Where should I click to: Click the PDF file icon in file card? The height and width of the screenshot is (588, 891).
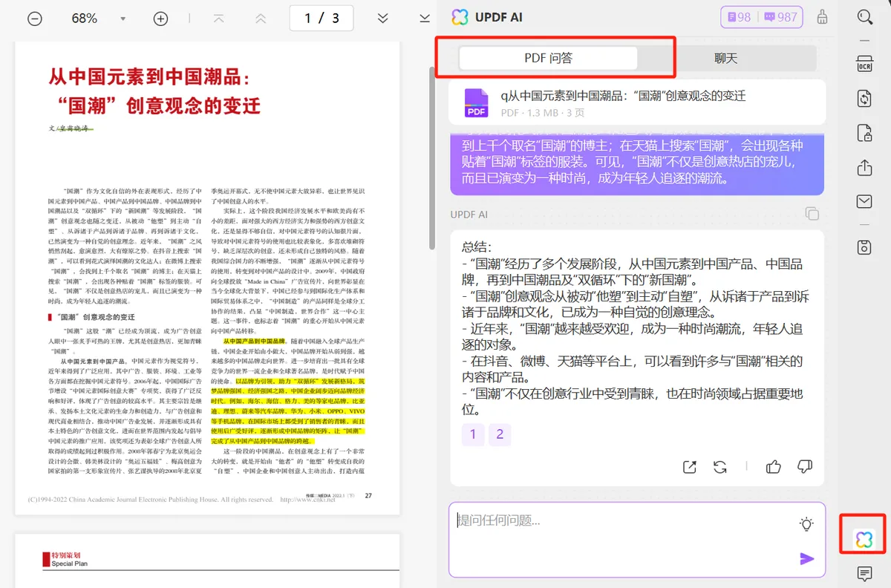pyautogui.click(x=476, y=102)
